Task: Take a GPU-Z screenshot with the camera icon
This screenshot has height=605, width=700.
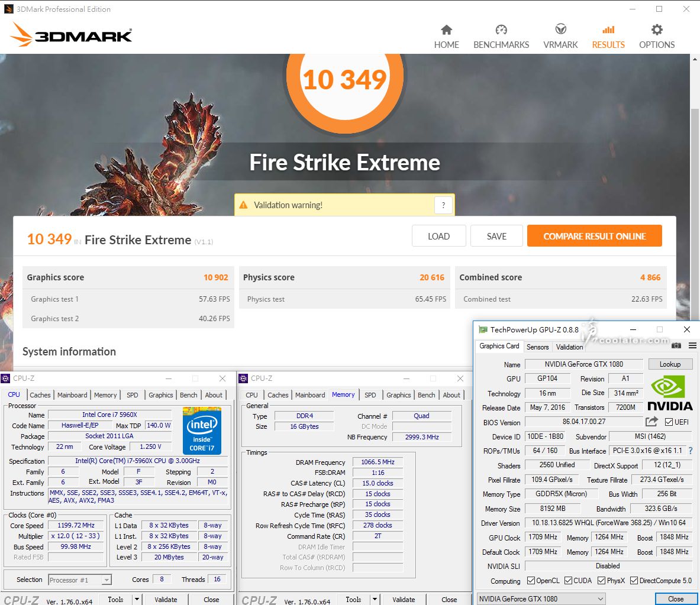Action: (676, 345)
